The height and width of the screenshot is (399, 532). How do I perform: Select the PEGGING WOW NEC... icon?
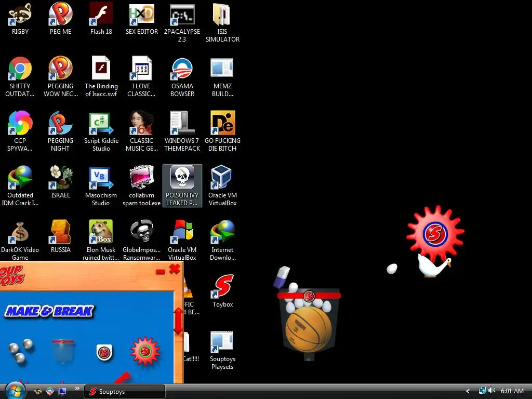(60, 77)
